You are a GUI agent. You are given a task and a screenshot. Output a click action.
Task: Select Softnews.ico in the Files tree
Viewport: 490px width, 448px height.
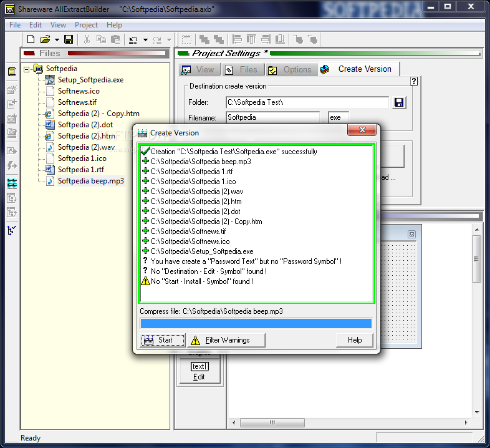click(x=79, y=91)
